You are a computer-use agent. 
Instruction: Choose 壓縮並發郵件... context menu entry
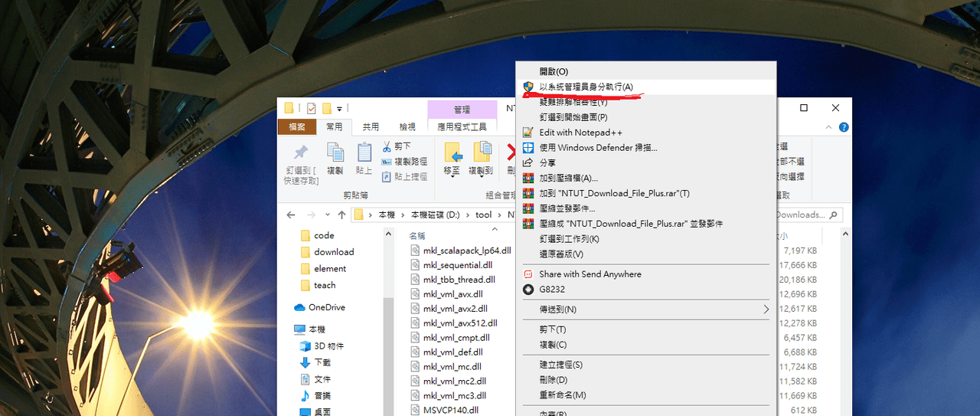[x=647, y=208]
